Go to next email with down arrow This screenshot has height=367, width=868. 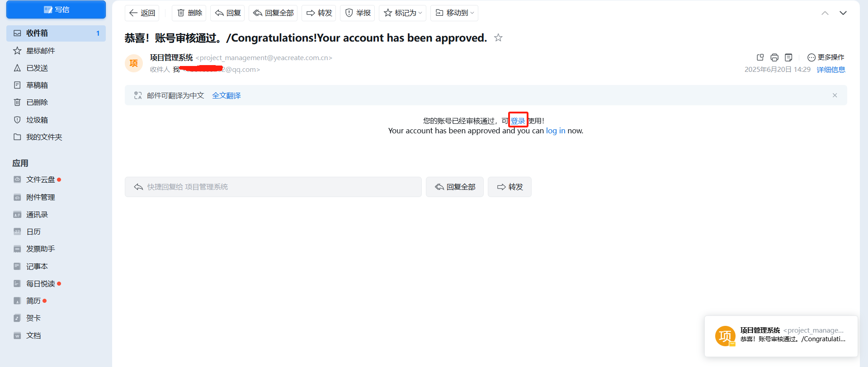(x=843, y=13)
